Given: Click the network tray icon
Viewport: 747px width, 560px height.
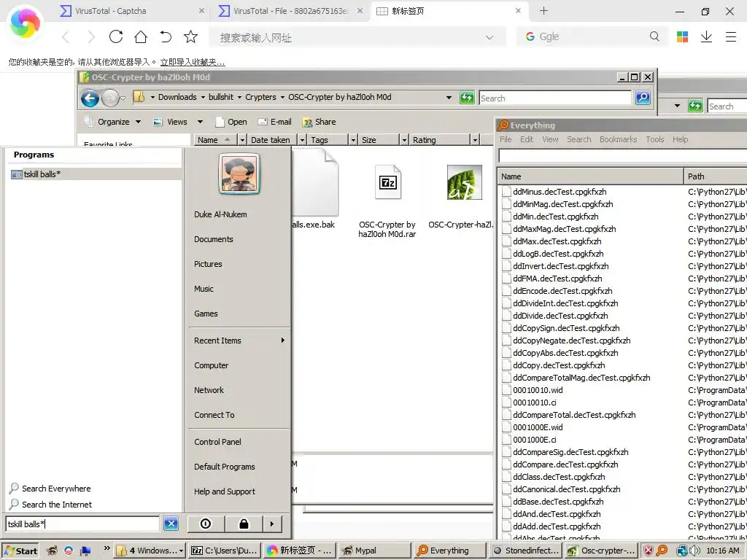Looking at the screenshot, I should tap(682, 551).
